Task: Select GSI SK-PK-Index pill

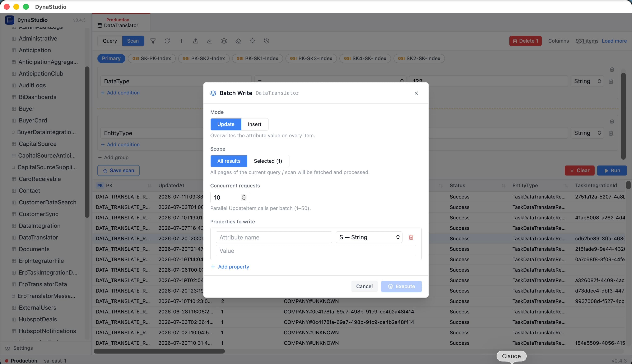Action: [x=152, y=59]
